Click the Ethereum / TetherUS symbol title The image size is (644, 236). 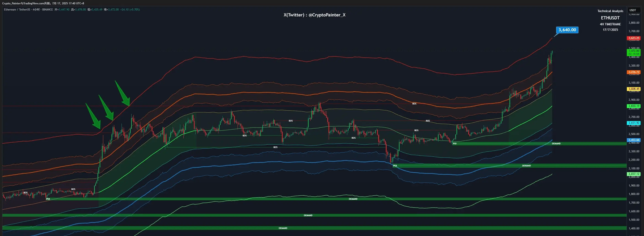click(17, 10)
